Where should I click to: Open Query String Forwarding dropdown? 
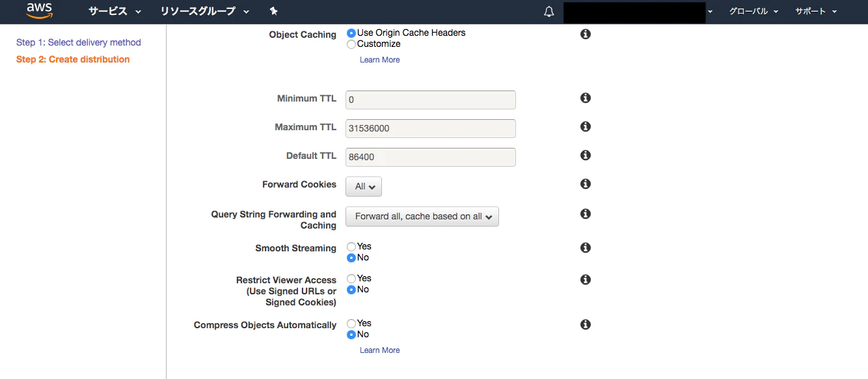[x=422, y=216]
